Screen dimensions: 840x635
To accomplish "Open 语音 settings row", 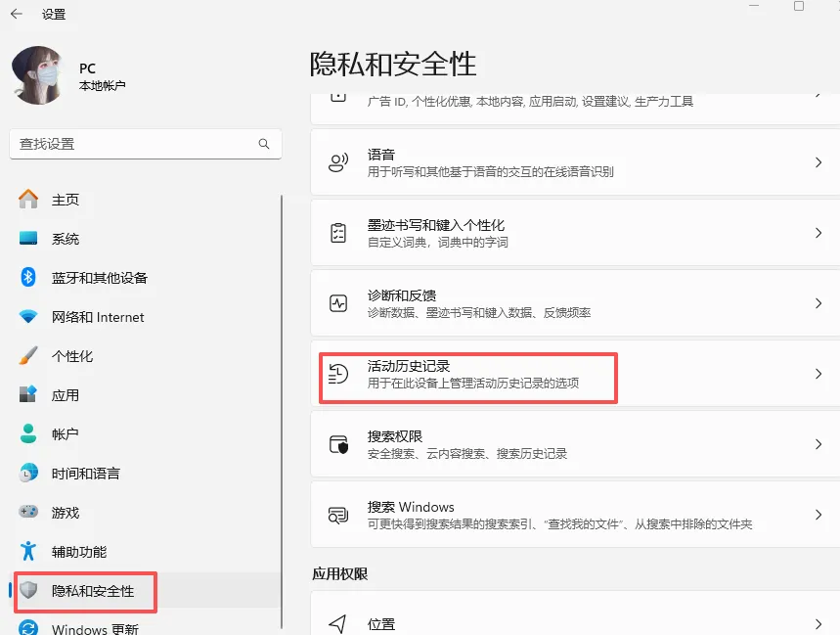I will point(575,162).
